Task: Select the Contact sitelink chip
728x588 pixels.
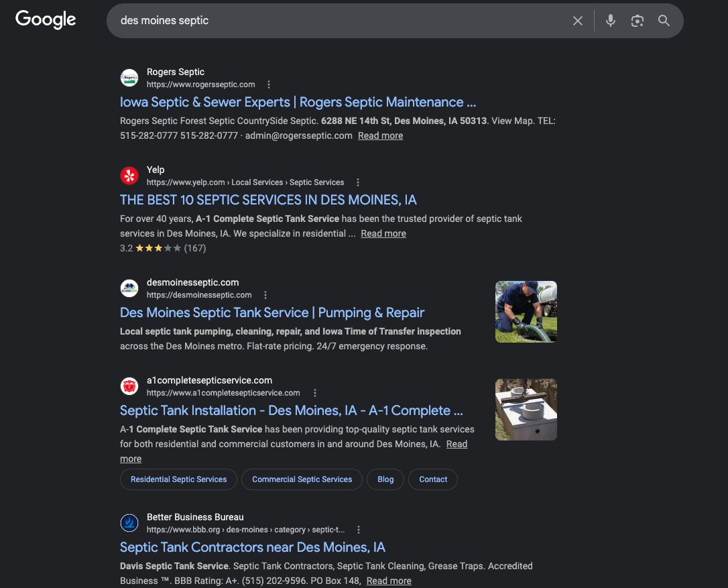Action: (433, 479)
